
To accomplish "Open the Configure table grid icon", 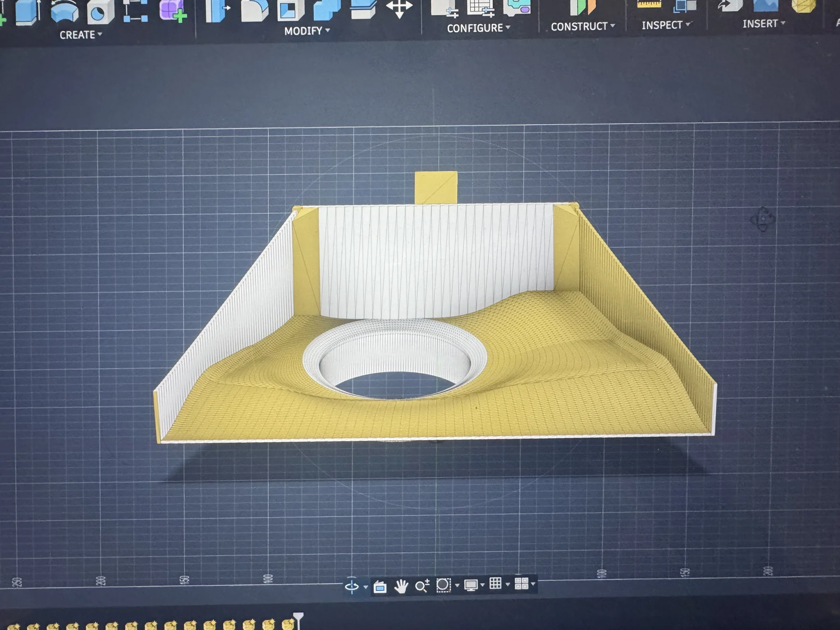I will 481,8.
